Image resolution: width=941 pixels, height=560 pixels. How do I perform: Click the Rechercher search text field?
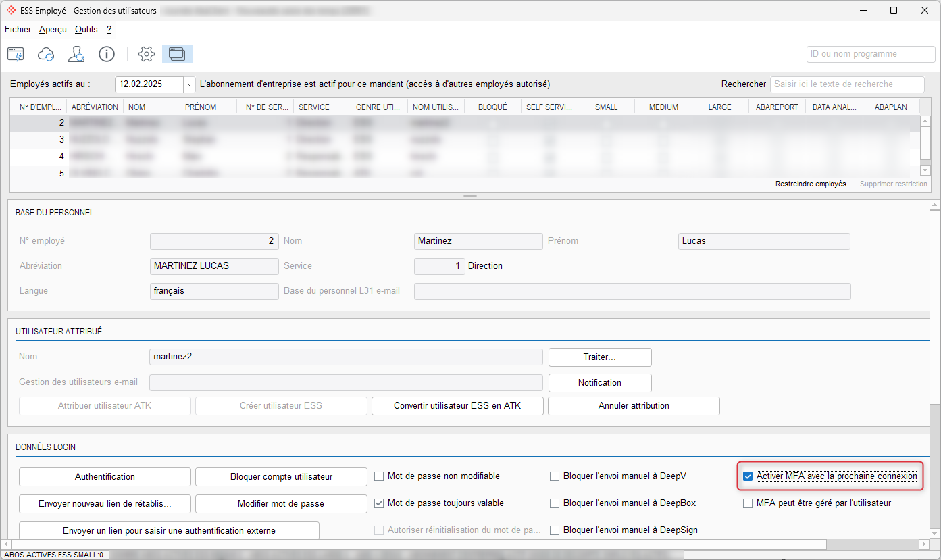[x=847, y=84]
